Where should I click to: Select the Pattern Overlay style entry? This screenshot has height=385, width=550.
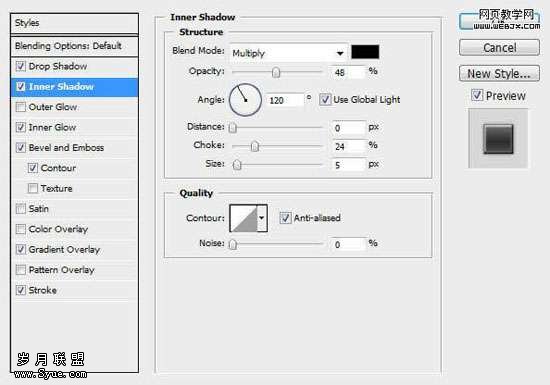click(x=61, y=270)
